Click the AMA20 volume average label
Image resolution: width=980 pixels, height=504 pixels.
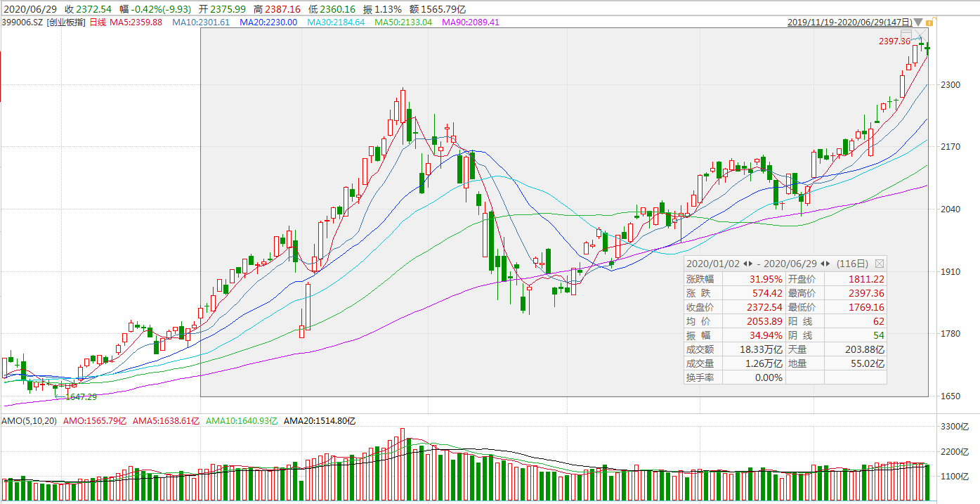320,421
